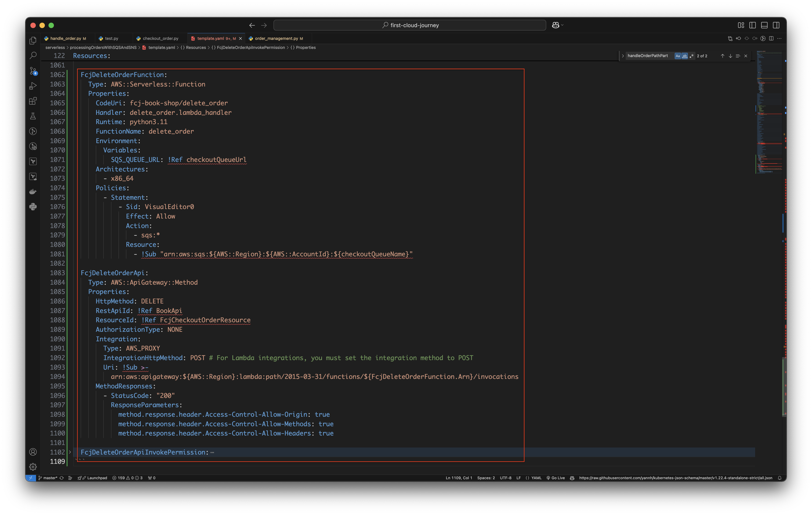Click the vertical scrollbar thumb
The image size is (812, 515).
(x=784, y=386)
